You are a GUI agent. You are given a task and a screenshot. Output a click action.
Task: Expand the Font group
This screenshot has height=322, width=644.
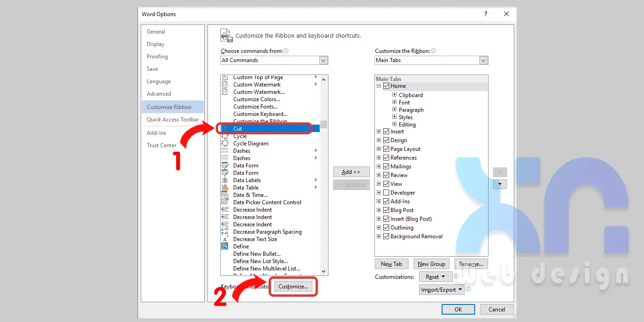tap(395, 103)
